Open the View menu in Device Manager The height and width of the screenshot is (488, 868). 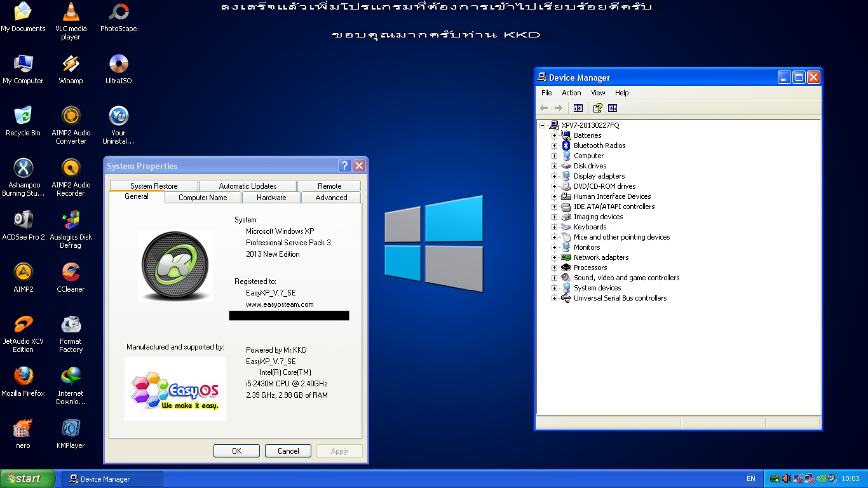point(598,93)
